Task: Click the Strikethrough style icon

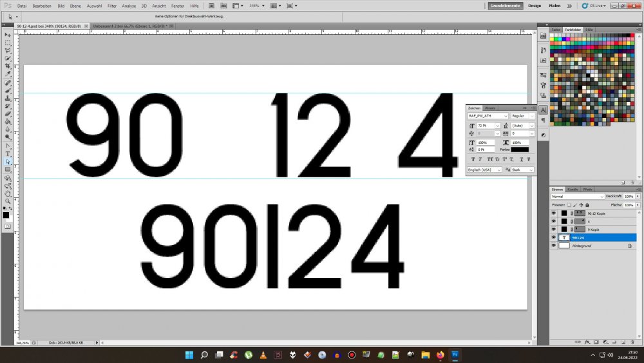Action: coord(529,159)
